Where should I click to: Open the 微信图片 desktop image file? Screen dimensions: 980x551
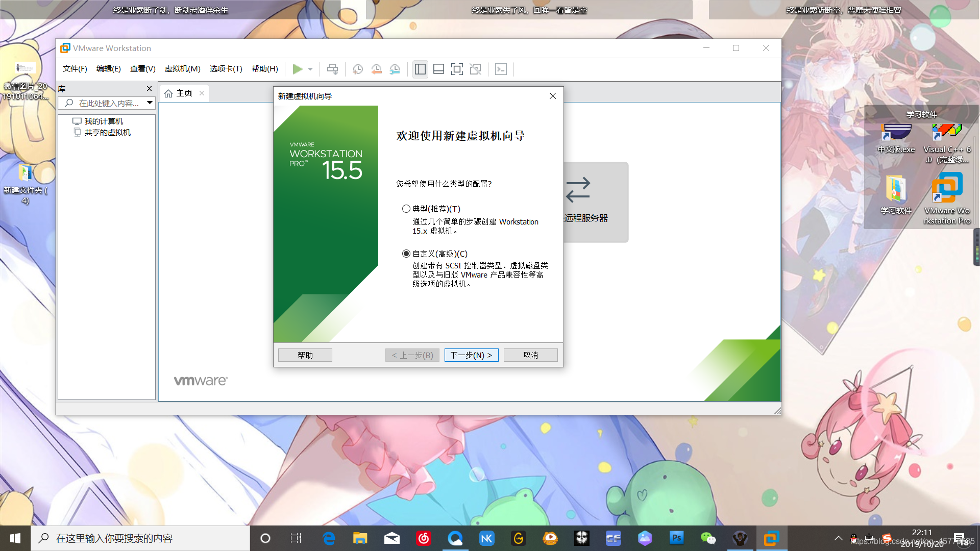click(x=26, y=82)
